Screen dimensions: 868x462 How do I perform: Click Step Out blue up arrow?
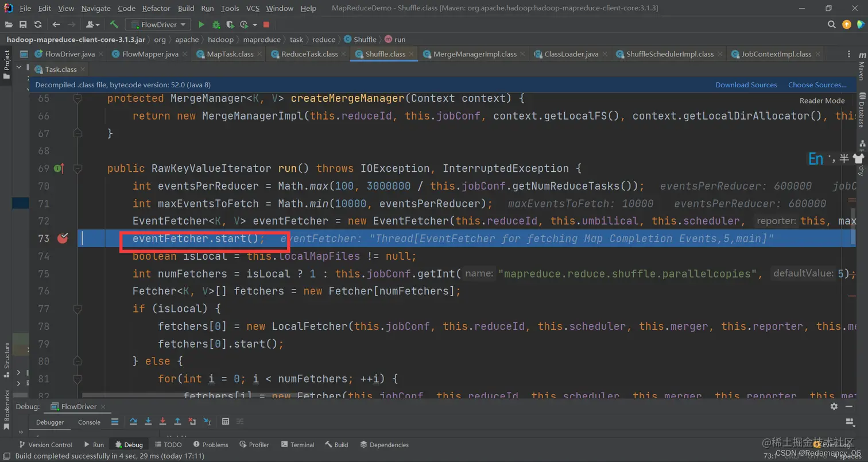point(178,422)
